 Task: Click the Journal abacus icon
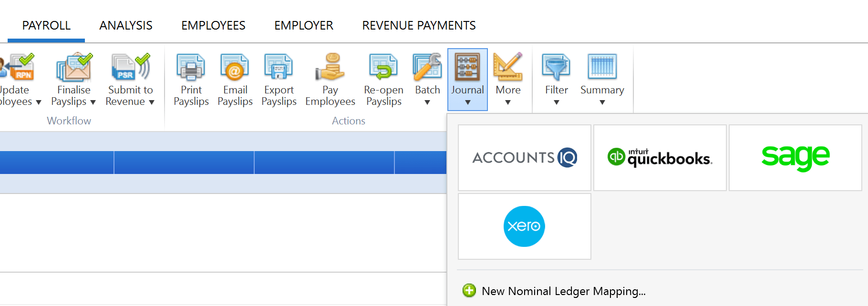pyautogui.click(x=467, y=67)
